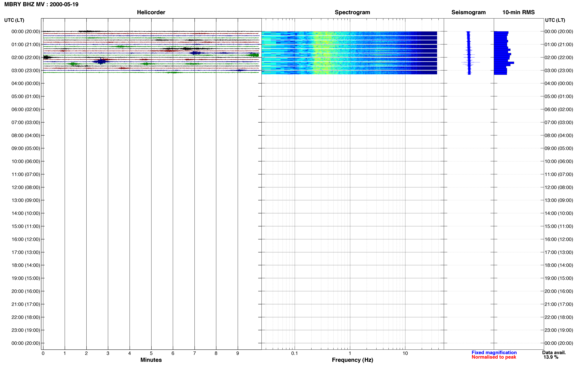The image size is (588, 368).
Task: Click the left-axis time label 04:00 (00:00)
Action: coord(26,83)
